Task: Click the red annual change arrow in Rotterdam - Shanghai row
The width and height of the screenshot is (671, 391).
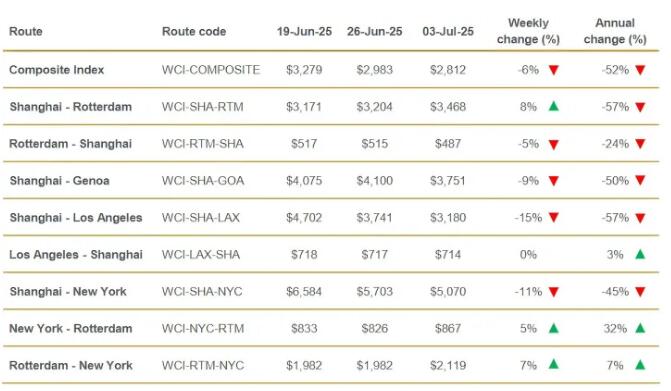Action: coord(640,144)
